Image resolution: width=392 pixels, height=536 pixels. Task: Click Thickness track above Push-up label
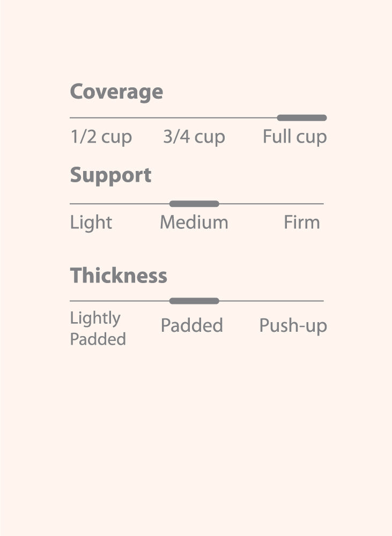point(293,301)
